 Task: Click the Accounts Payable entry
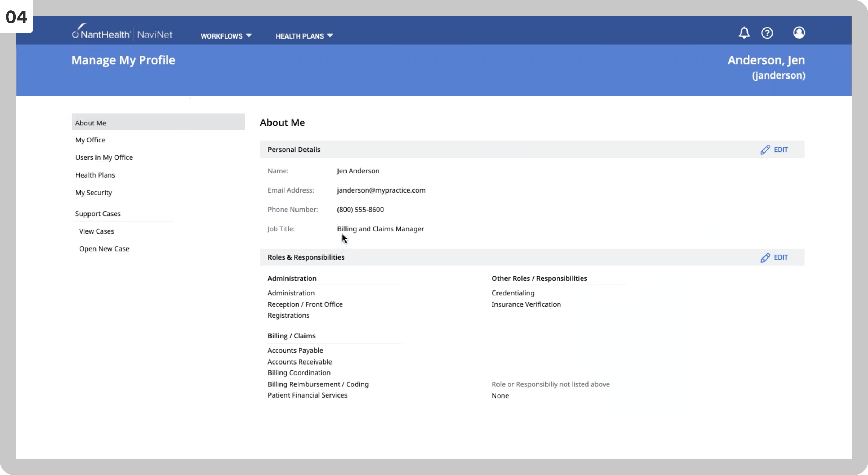pos(295,351)
